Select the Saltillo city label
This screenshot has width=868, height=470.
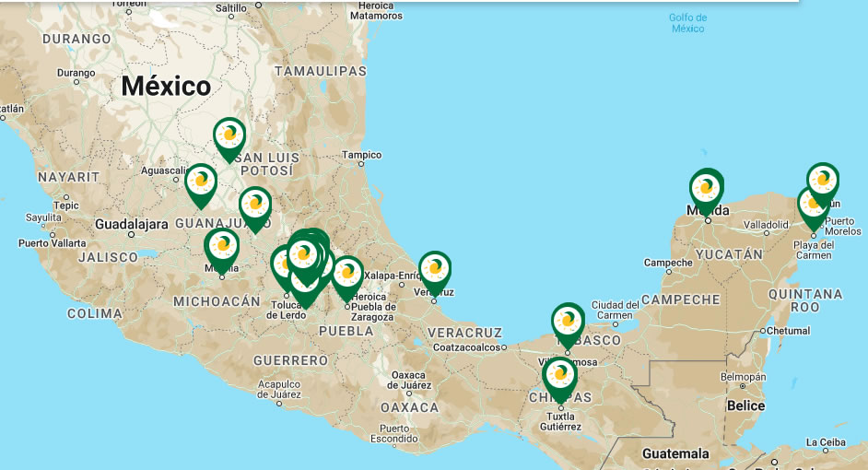click(231, 7)
